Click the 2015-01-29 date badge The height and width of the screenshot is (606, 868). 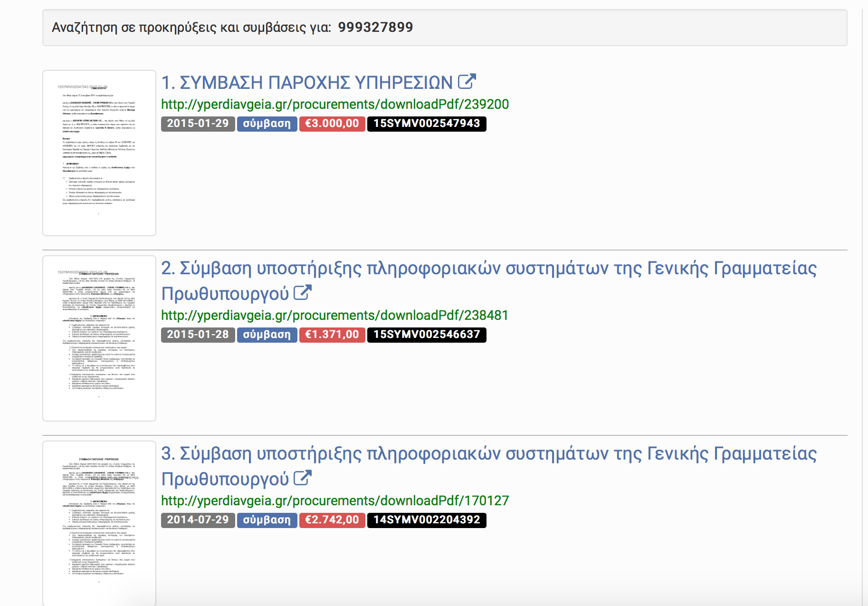click(x=198, y=124)
